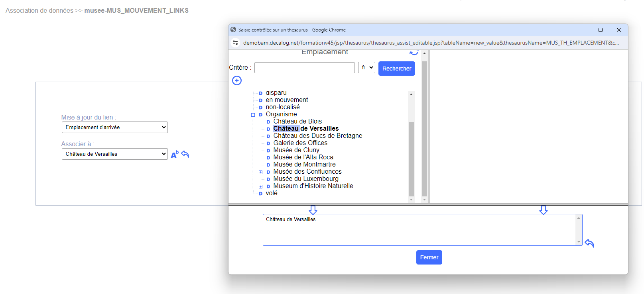The image size is (644, 294).
Task: Click the Ab thesaurus icon beside Associer à
Action: pyautogui.click(x=175, y=155)
